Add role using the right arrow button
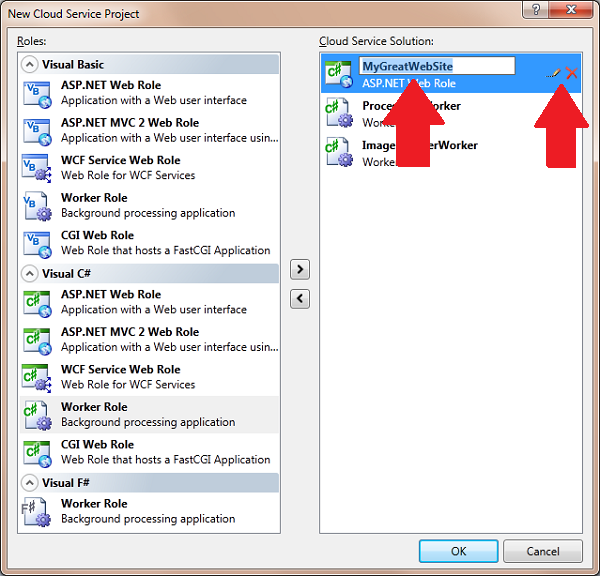Screen dimensions: 600x576 tap(299, 270)
